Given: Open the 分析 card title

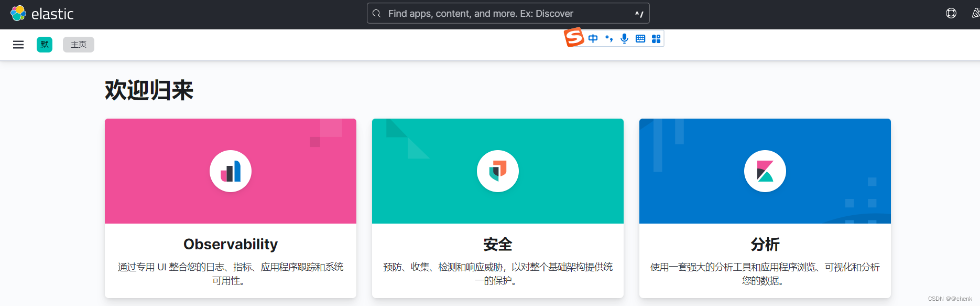Looking at the screenshot, I should click(765, 244).
